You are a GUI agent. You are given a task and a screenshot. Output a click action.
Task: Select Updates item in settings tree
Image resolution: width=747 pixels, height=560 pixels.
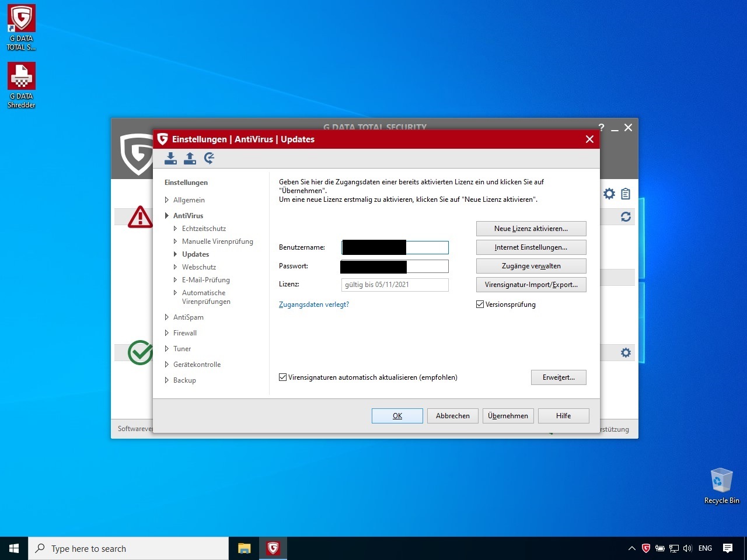click(196, 254)
